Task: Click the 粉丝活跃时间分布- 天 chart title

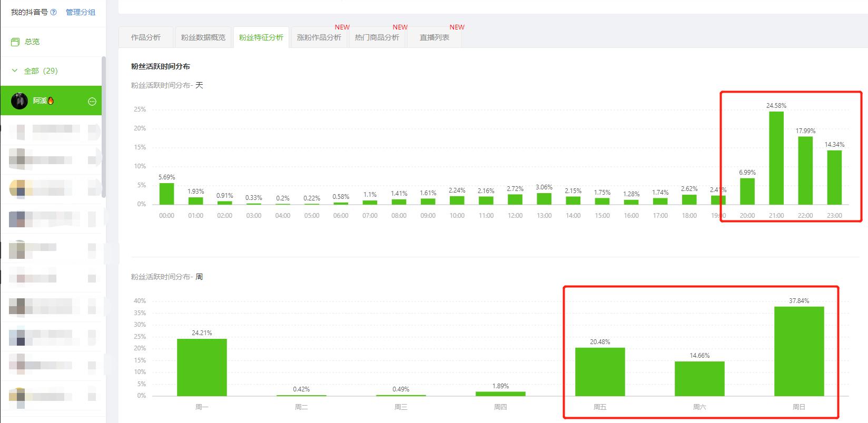Action: pos(167,85)
